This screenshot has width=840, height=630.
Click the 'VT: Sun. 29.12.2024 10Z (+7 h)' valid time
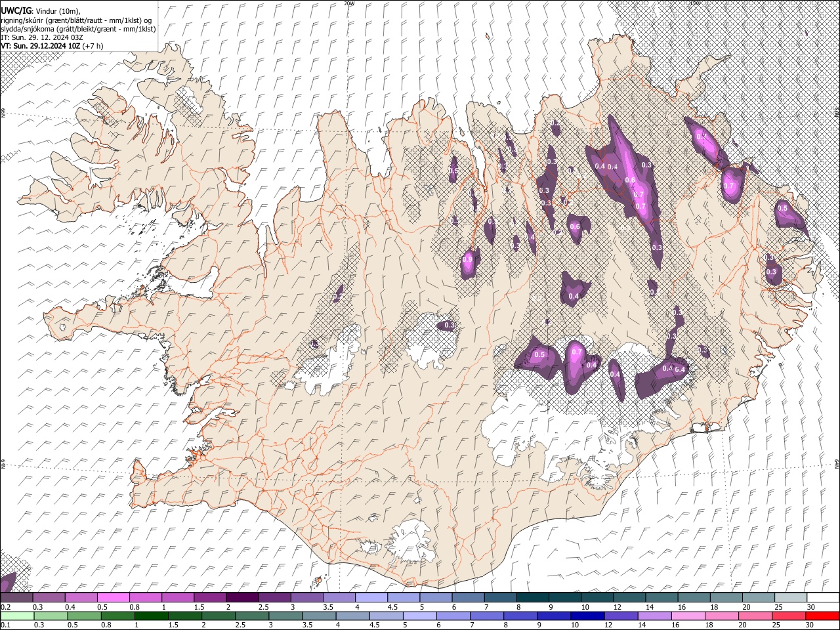pyautogui.click(x=52, y=46)
